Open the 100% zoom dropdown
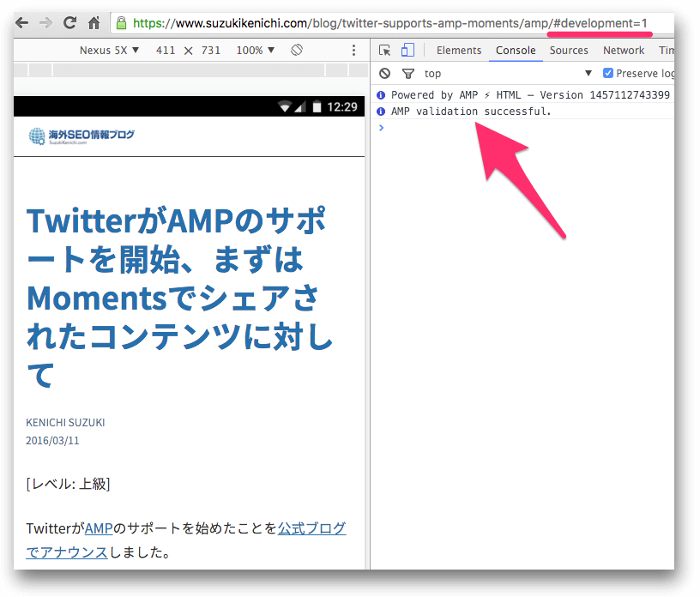This screenshot has height=597, width=700. tap(255, 50)
